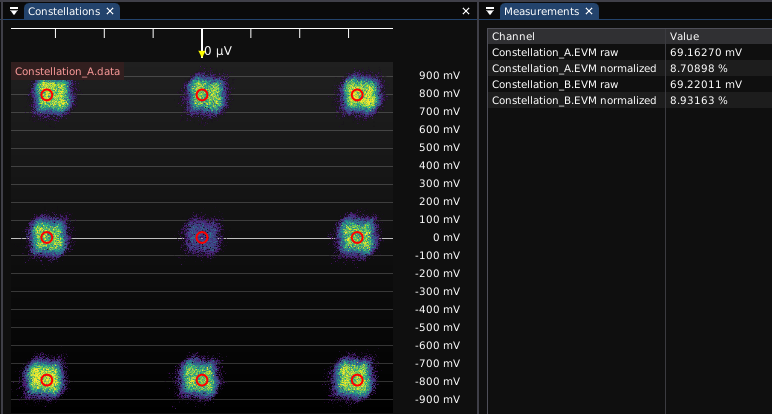Click the yellow trigger marker at 0 µV

(202, 54)
